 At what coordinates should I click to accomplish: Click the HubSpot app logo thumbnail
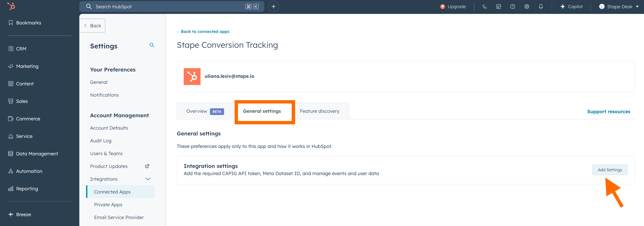coord(192,77)
